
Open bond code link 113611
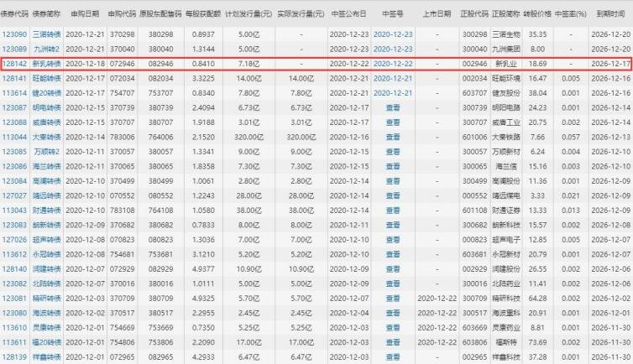14,342
